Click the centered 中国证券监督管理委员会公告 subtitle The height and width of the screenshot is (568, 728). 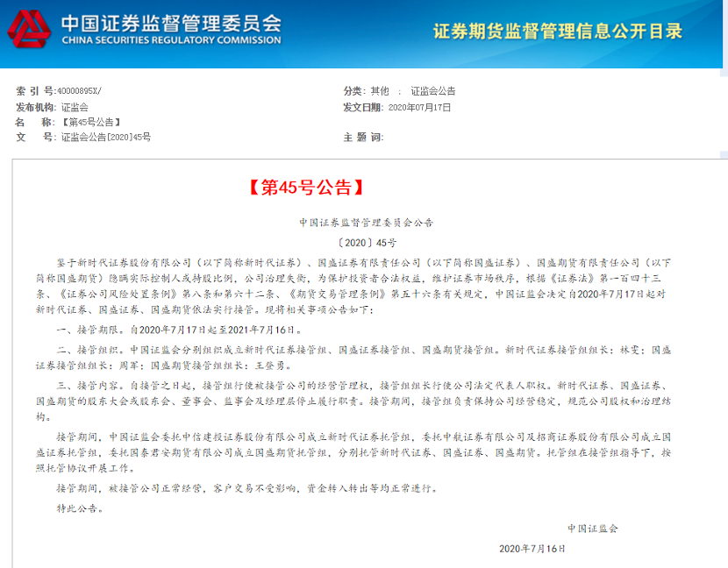tap(366, 223)
